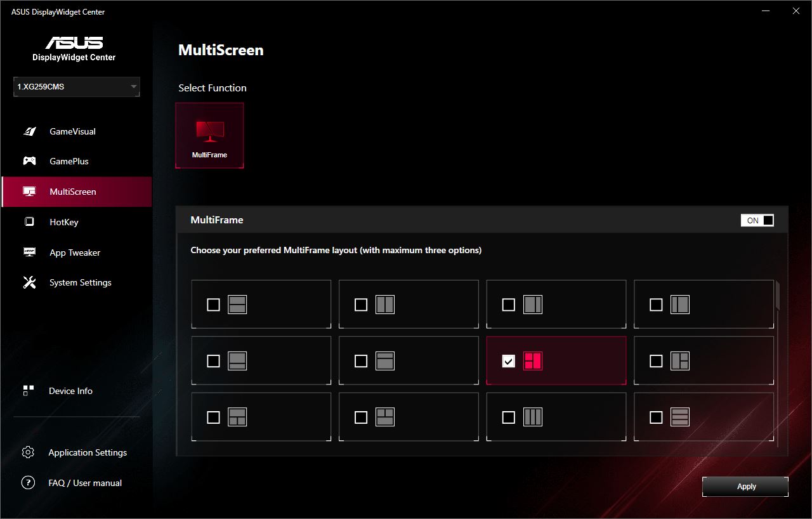Click the red MultiFrame monitor icon
This screenshot has width=812, height=519.
pos(209,131)
